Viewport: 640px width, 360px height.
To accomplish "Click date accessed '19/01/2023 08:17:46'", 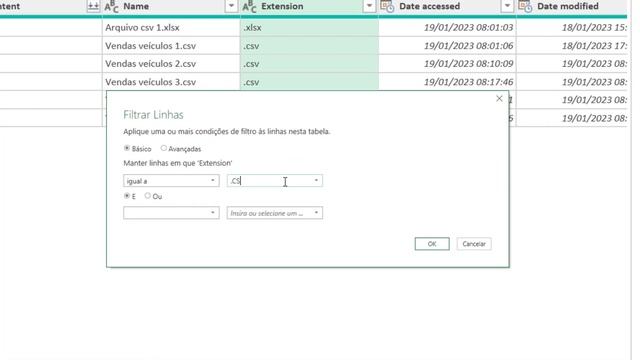I will tap(447, 82).
